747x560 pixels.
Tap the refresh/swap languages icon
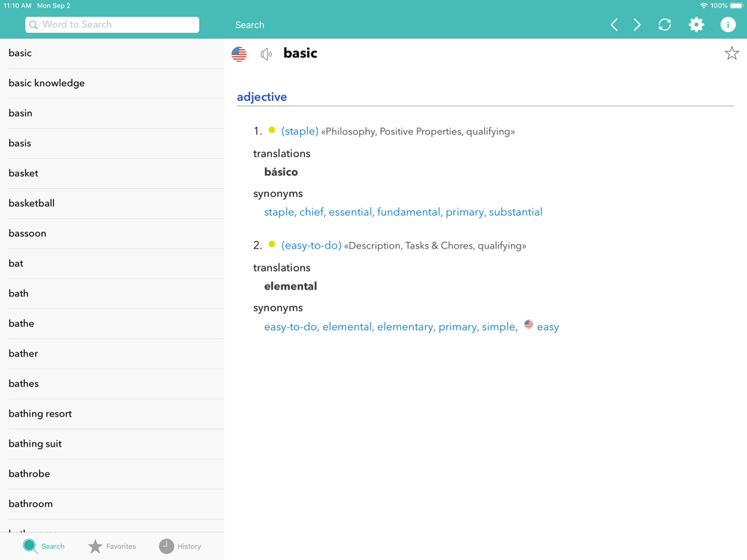(665, 25)
